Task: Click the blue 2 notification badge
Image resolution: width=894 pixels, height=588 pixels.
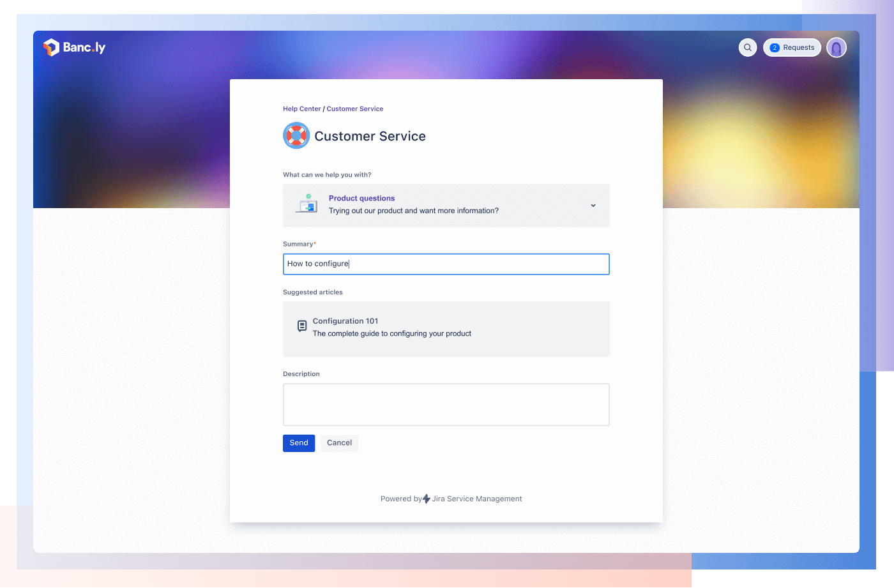Action: coord(775,47)
